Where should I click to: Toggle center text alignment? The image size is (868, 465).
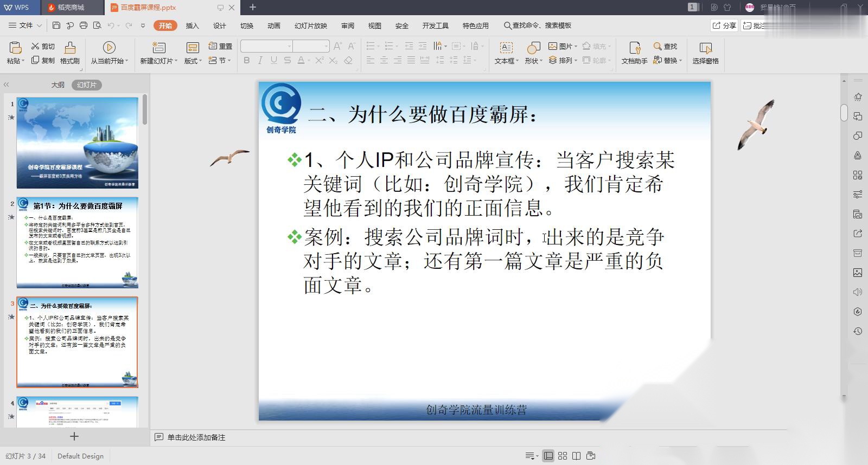[x=384, y=60]
